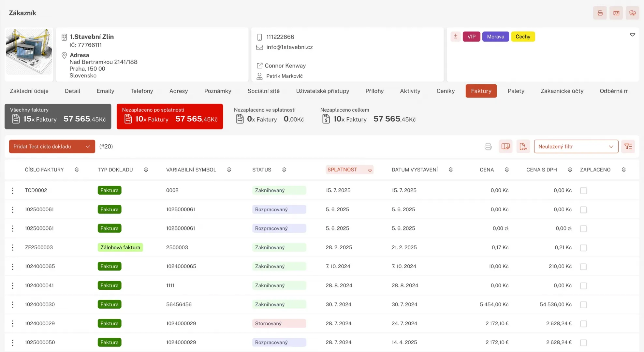Click the yellow Čechy tag
Viewport: 644px width, 352px height.
point(522,37)
